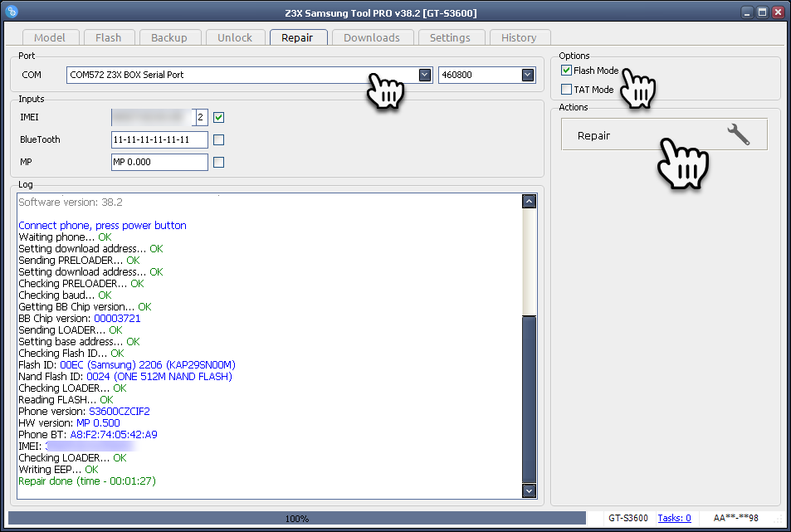Image resolution: width=791 pixels, height=532 pixels.
Task: Open the Downloads tab
Action: coord(372,38)
